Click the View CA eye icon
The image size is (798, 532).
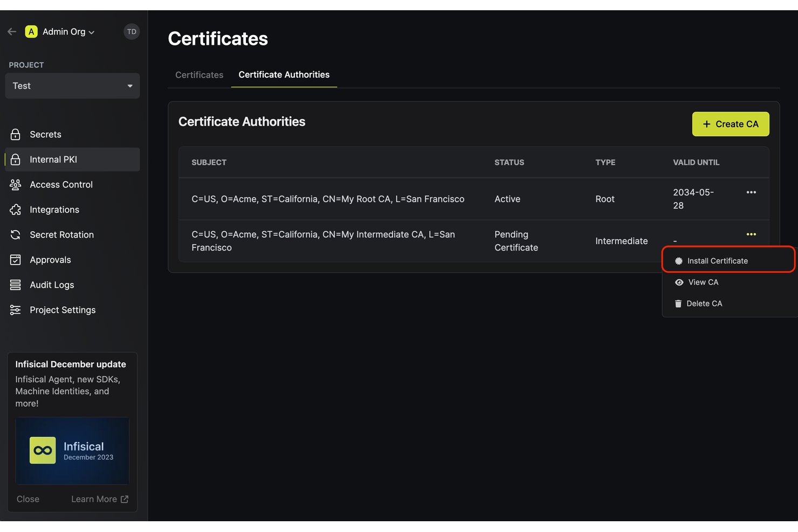pyautogui.click(x=679, y=282)
